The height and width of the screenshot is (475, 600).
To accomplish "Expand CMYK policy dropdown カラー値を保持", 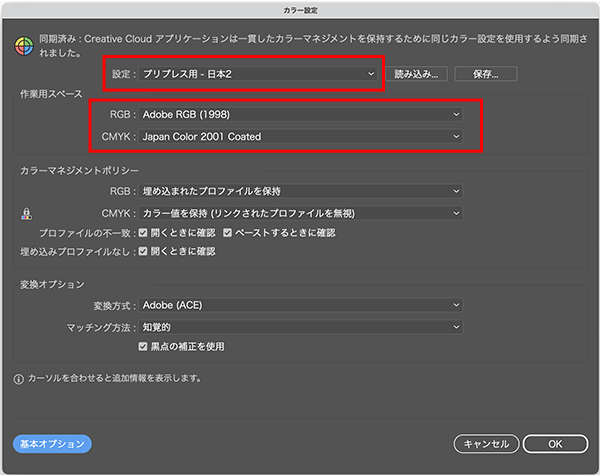I will 300,212.
